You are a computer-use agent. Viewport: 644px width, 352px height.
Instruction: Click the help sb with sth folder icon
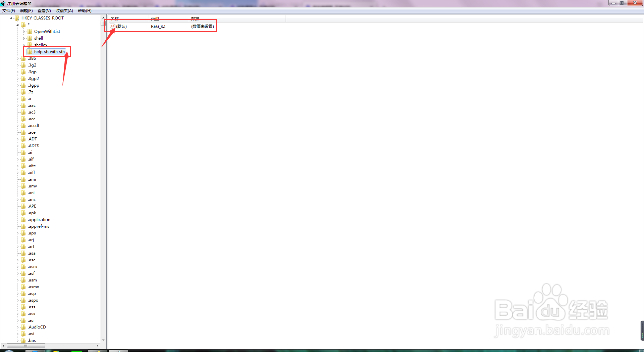[30, 52]
